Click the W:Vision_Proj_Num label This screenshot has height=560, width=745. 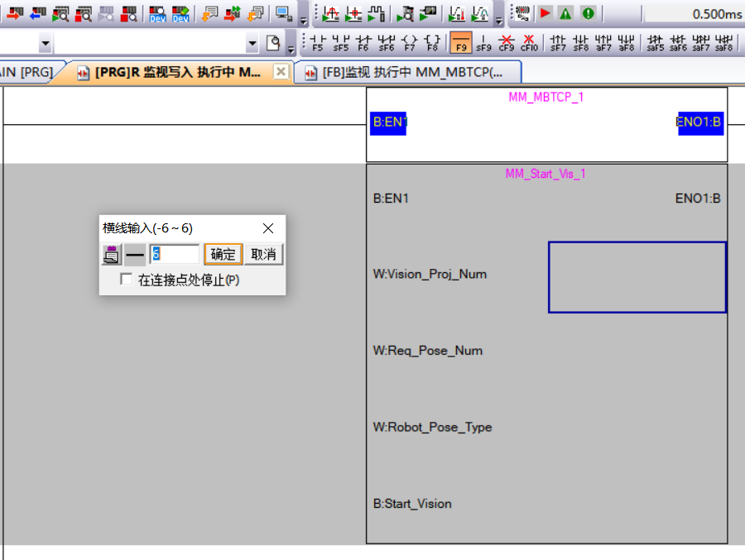coord(430,274)
